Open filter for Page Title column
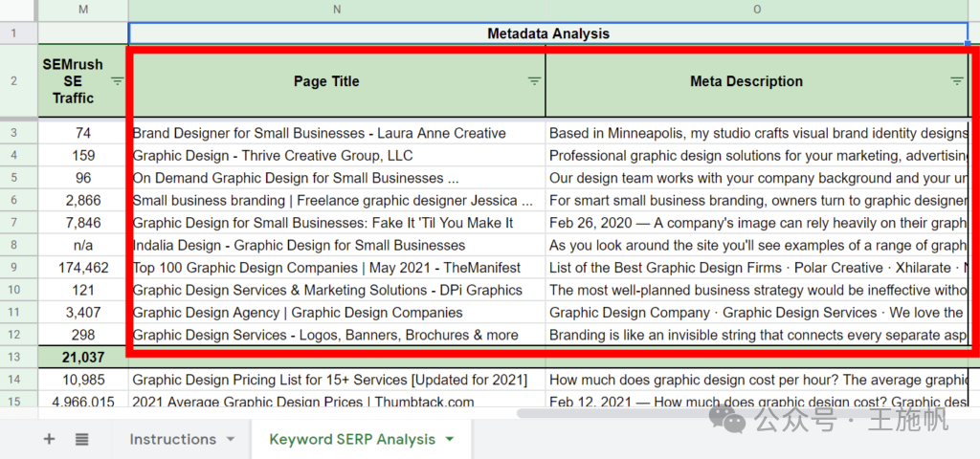The image size is (980, 459). [x=534, y=80]
